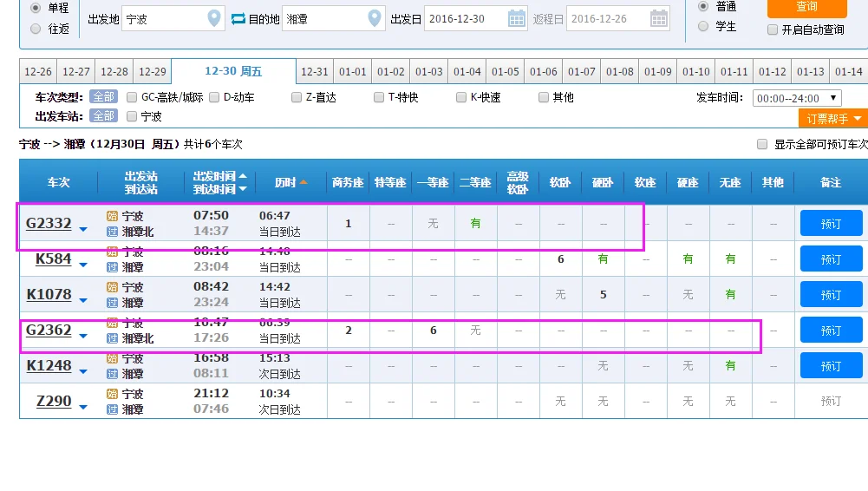Click the return date input field
868x491 pixels.
[x=617, y=19]
